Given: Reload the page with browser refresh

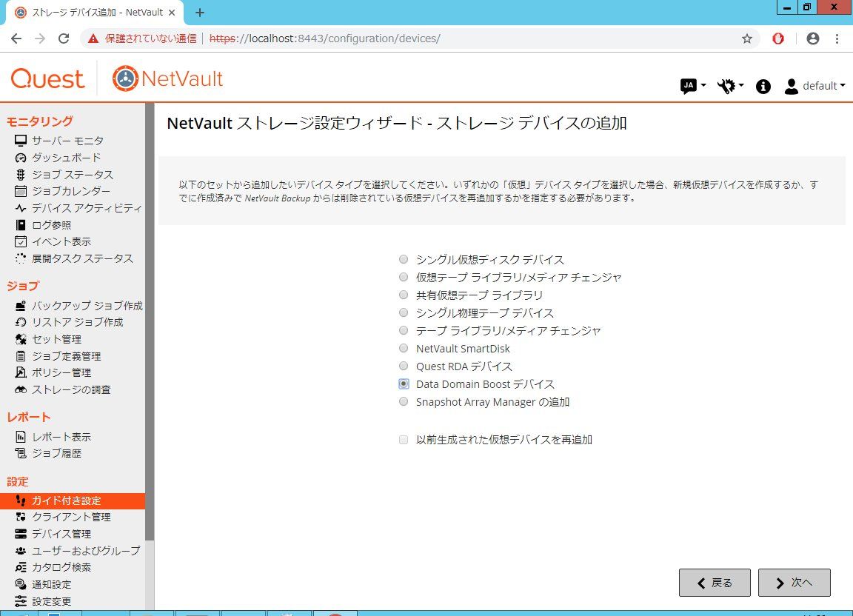Looking at the screenshot, I should 64,38.
